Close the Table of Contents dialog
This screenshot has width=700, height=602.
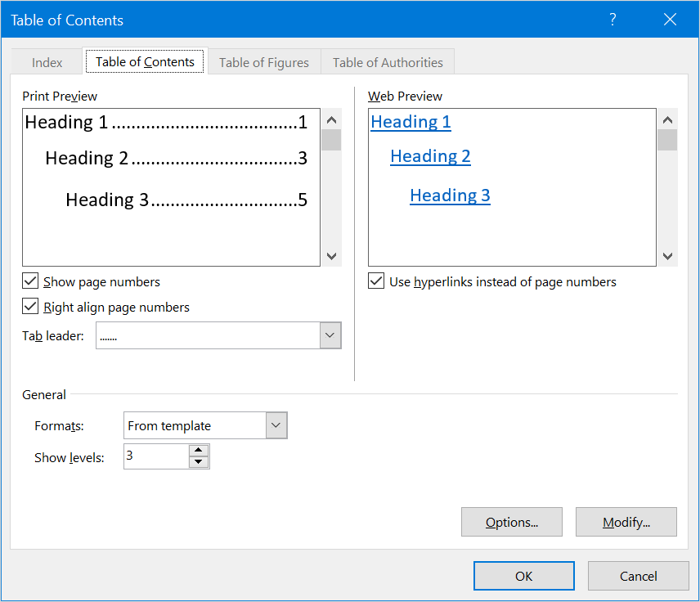(671, 20)
